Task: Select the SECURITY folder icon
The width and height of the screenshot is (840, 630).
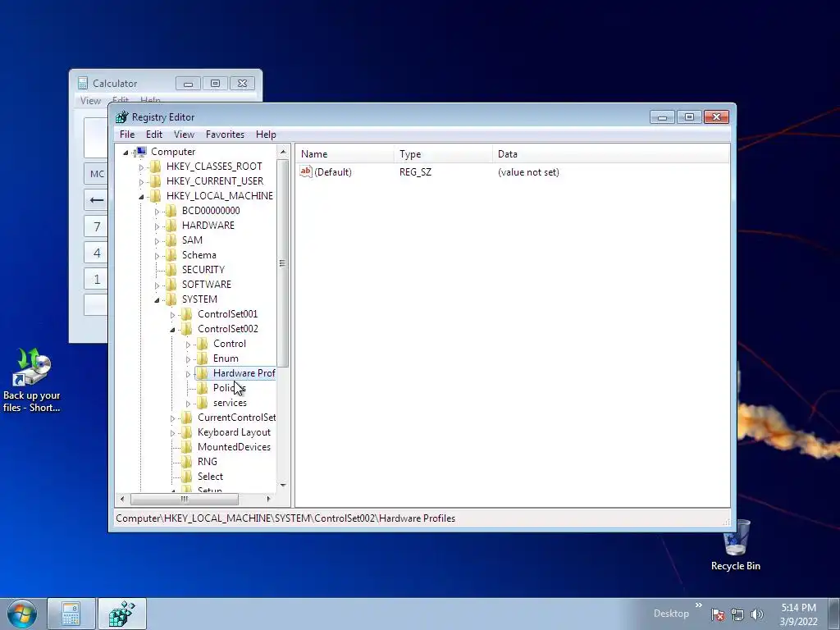Action: 171,269
